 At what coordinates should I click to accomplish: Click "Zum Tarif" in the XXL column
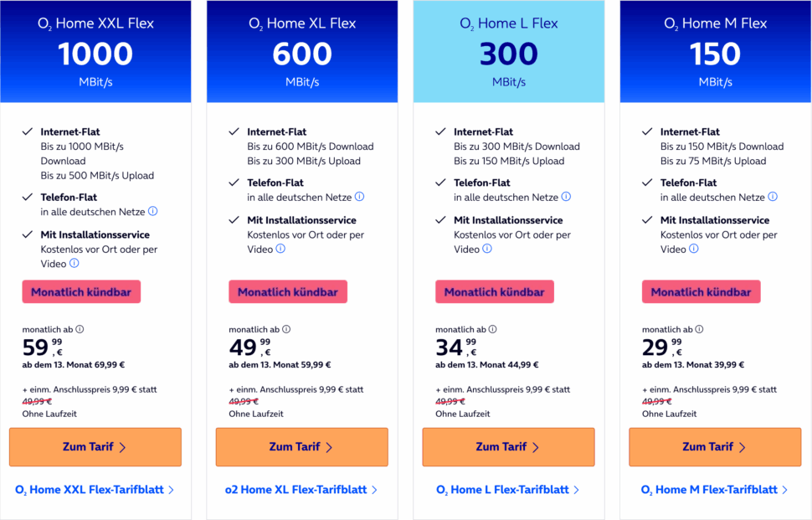coord(95,447)
